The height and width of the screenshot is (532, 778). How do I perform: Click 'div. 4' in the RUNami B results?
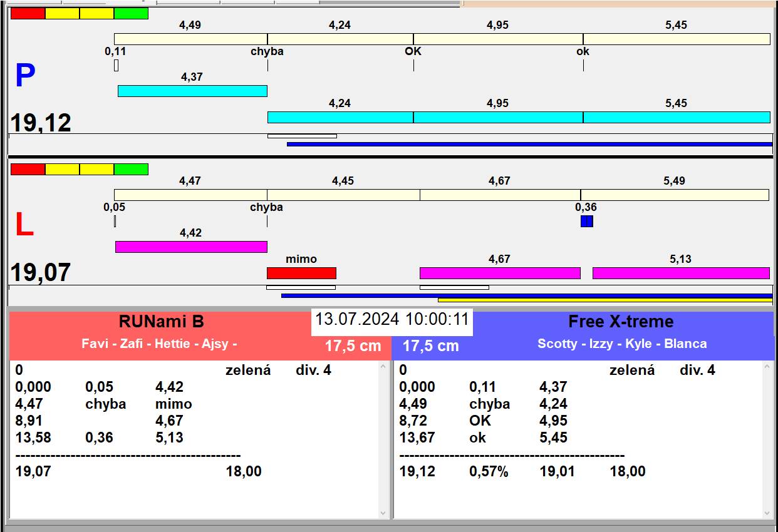(x=313, y=370)
